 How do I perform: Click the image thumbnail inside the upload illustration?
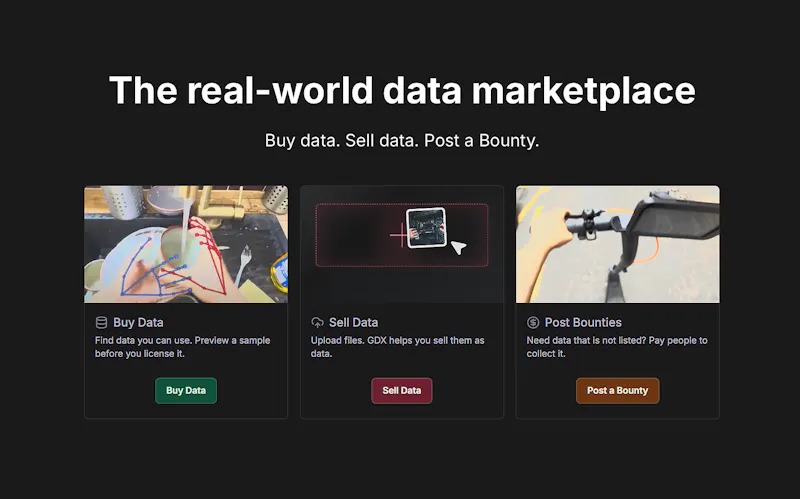426,228
